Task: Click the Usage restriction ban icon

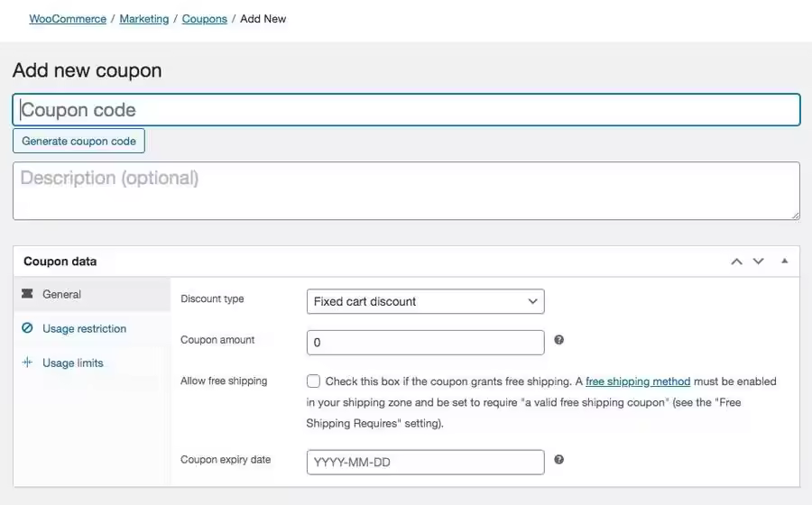Action: tap(27, 328)
